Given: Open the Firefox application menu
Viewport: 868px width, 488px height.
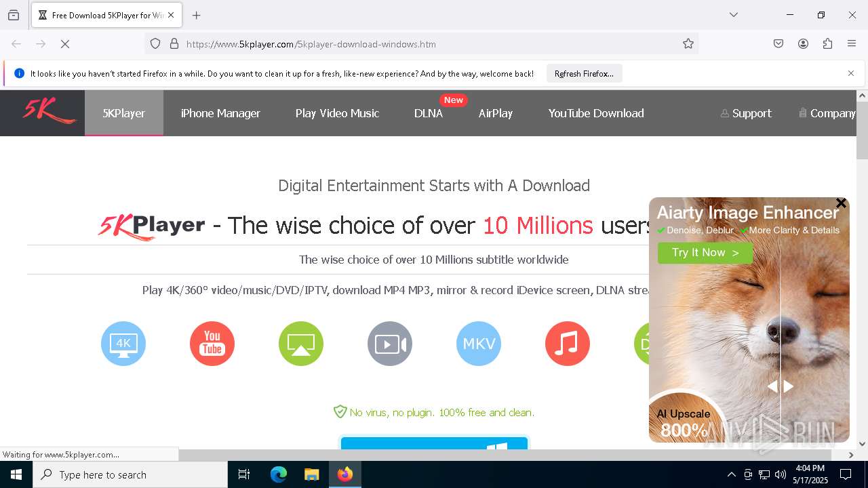Looking at the screenshot, I should [852, 44].
